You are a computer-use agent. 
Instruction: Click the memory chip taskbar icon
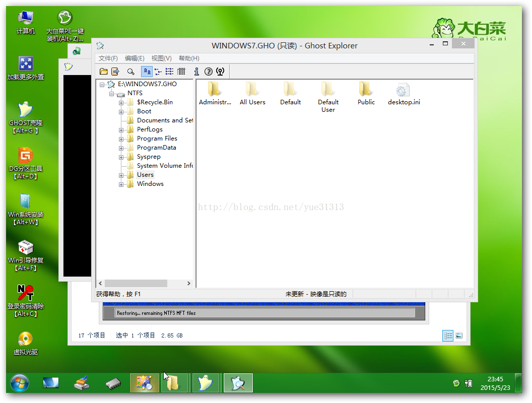(x=113, y=384)
